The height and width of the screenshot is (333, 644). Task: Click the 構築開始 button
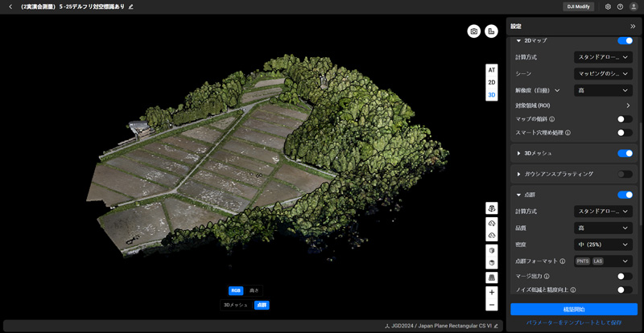(x=573, y=309)
